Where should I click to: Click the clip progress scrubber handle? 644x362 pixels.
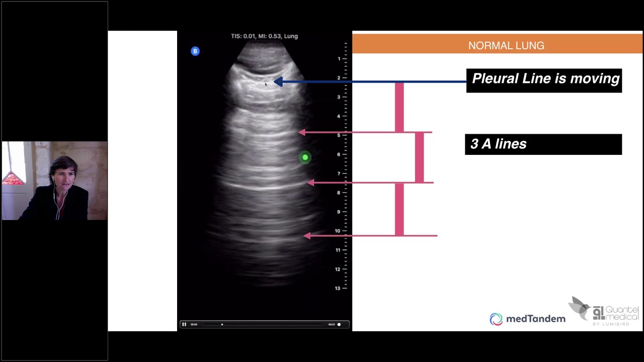(x=222, y=324)
